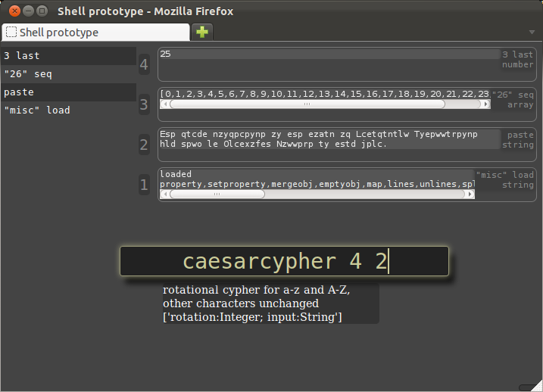Click the scrollbar thumb in the seq array output
The image size is (543, 392).
pos(307,104)
